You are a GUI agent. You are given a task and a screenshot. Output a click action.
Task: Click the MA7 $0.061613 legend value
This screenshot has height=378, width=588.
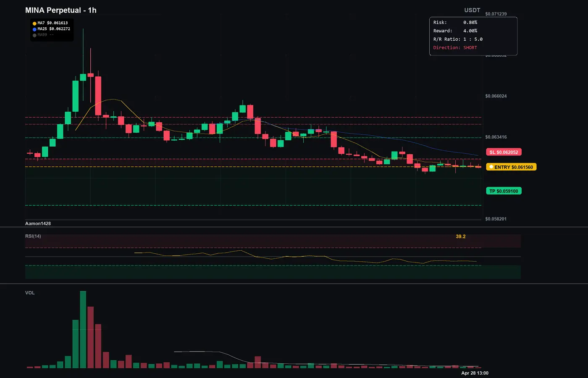click(52, 23)
